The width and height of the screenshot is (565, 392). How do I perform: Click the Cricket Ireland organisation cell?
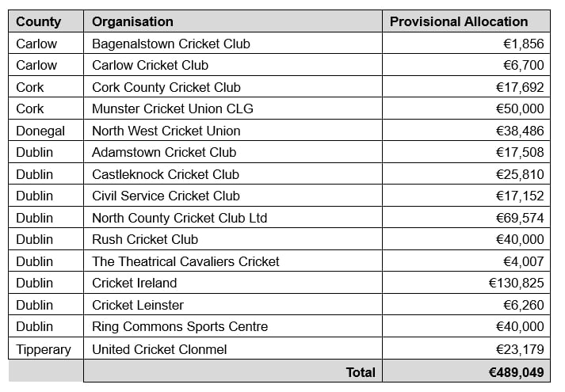[x=134, y=283]
